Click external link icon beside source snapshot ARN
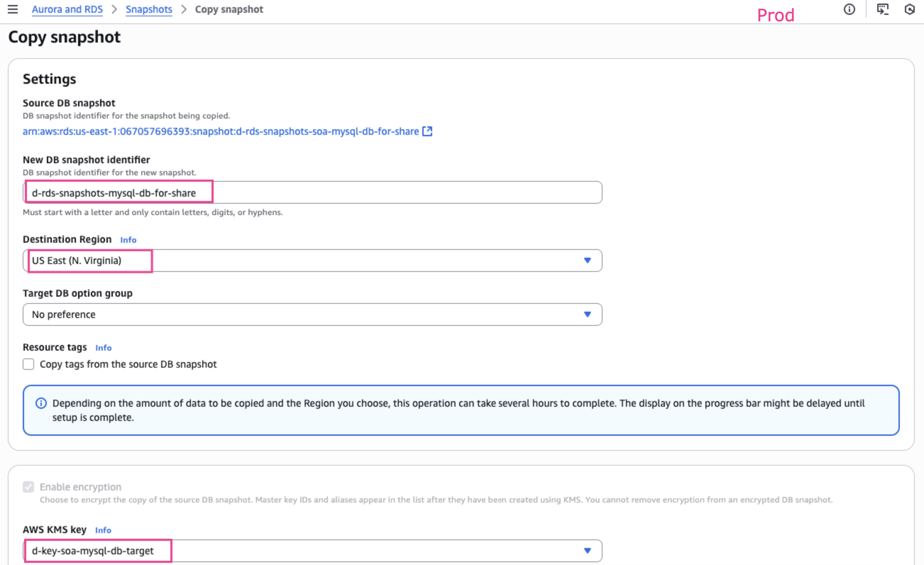The image size is (924, 565). pyautogui.click(x=428, y=131)
